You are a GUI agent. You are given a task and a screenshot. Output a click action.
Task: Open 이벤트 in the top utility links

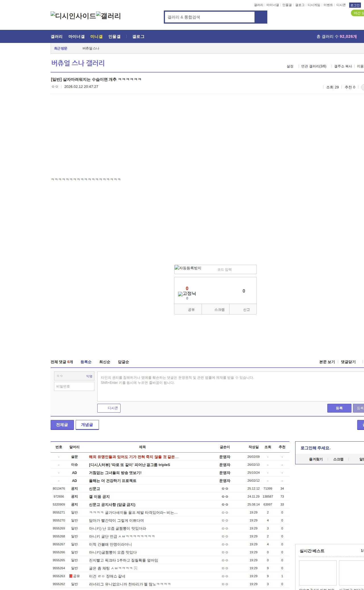click(328, 5)
